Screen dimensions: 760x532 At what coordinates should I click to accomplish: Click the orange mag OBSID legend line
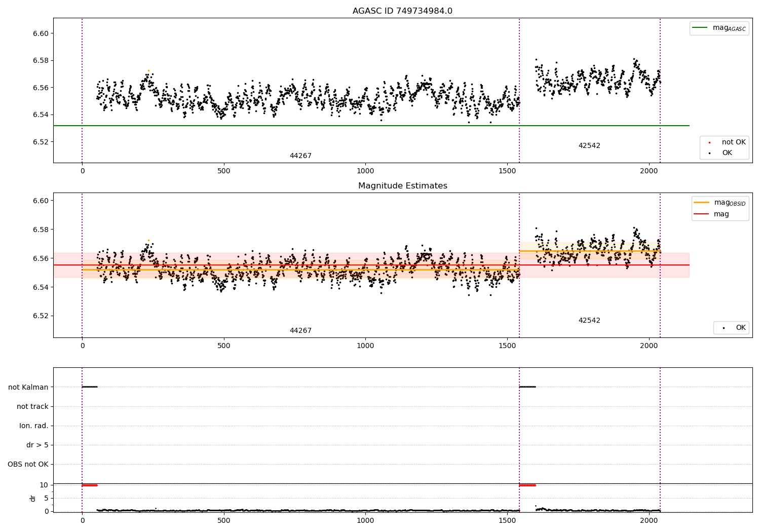pos(701,202)
